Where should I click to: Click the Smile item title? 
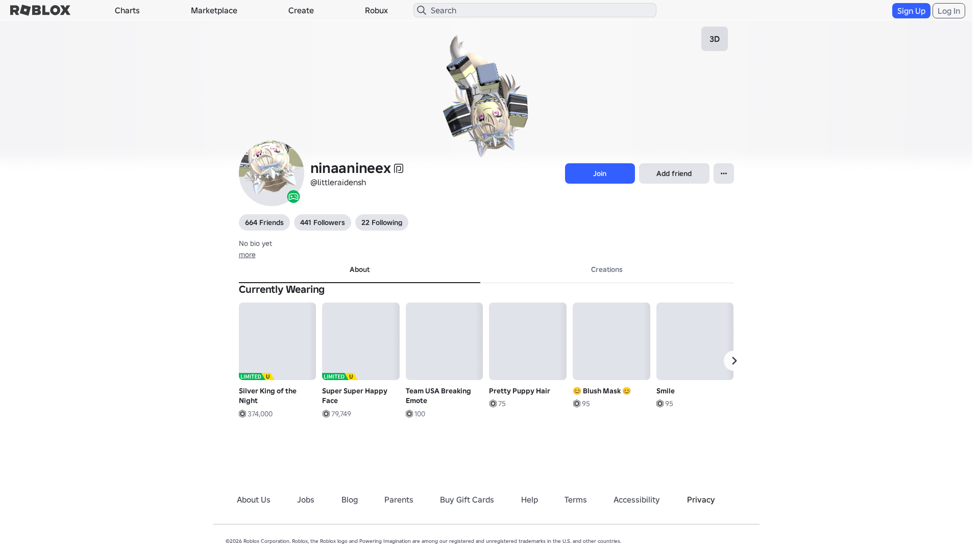666,391
